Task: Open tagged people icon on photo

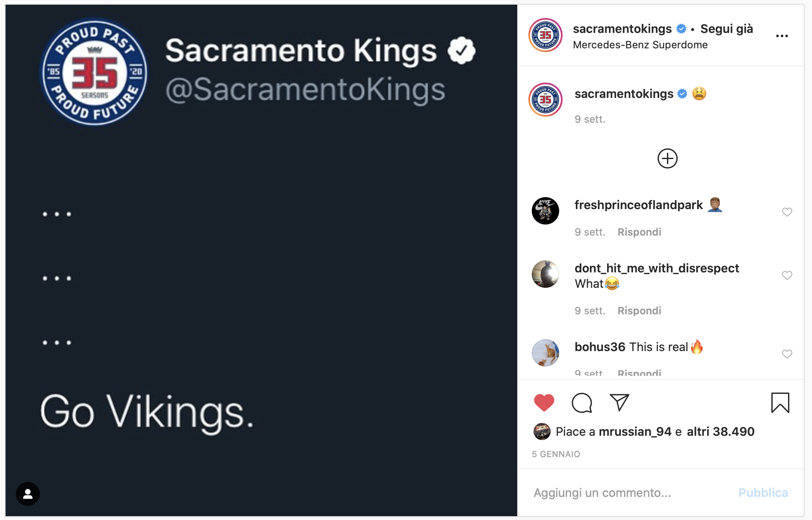Action: [x=28, y=494]
